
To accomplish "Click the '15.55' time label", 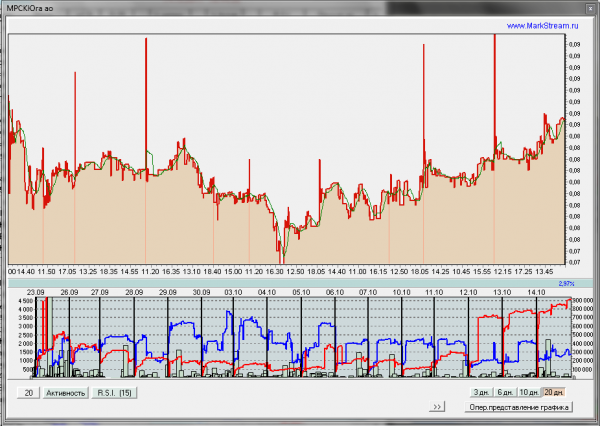I will [x=482, y=272].
